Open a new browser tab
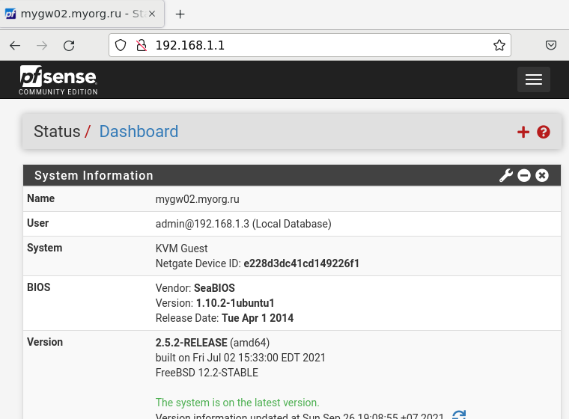 coord(180,14)
